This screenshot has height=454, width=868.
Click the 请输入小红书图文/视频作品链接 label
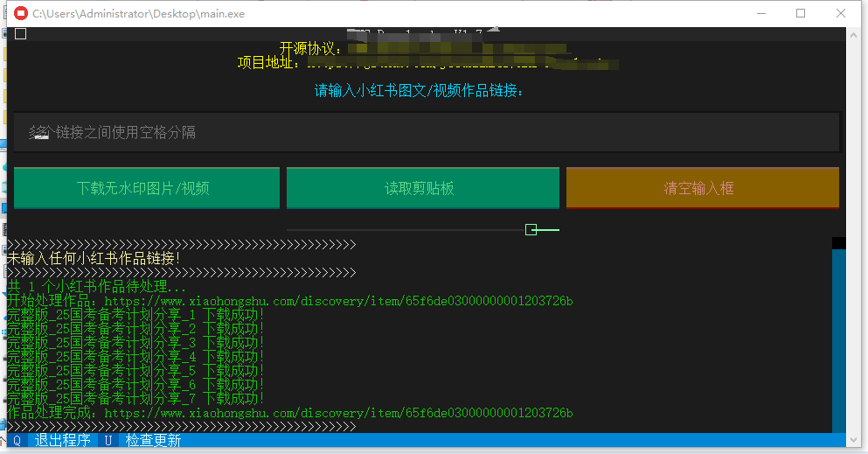(x=419, y=90)
